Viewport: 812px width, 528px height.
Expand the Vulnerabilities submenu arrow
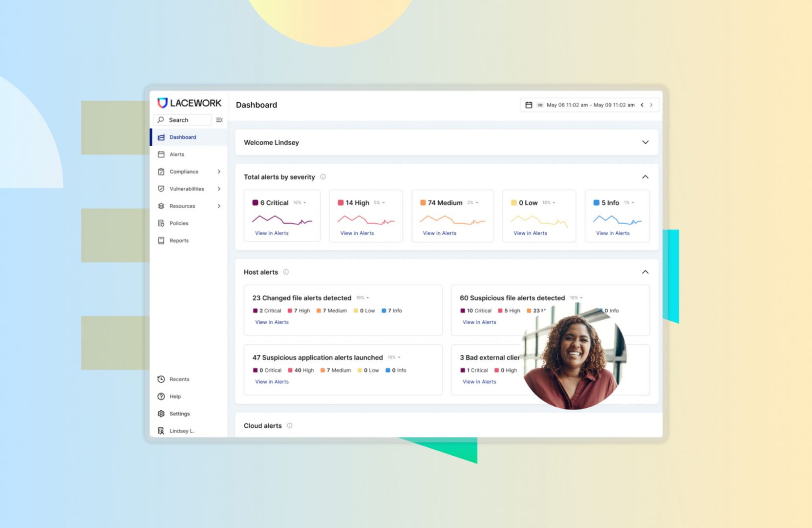[x=219, y=189]
